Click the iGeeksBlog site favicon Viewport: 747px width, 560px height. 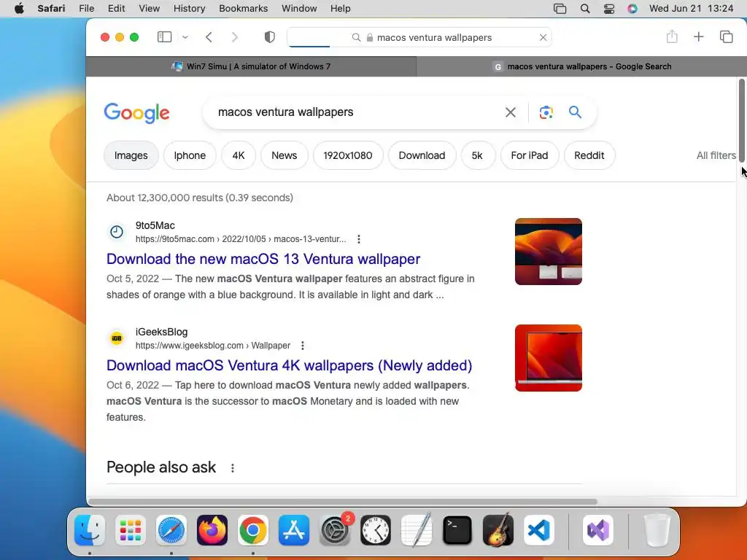click(x=117, y=338)
